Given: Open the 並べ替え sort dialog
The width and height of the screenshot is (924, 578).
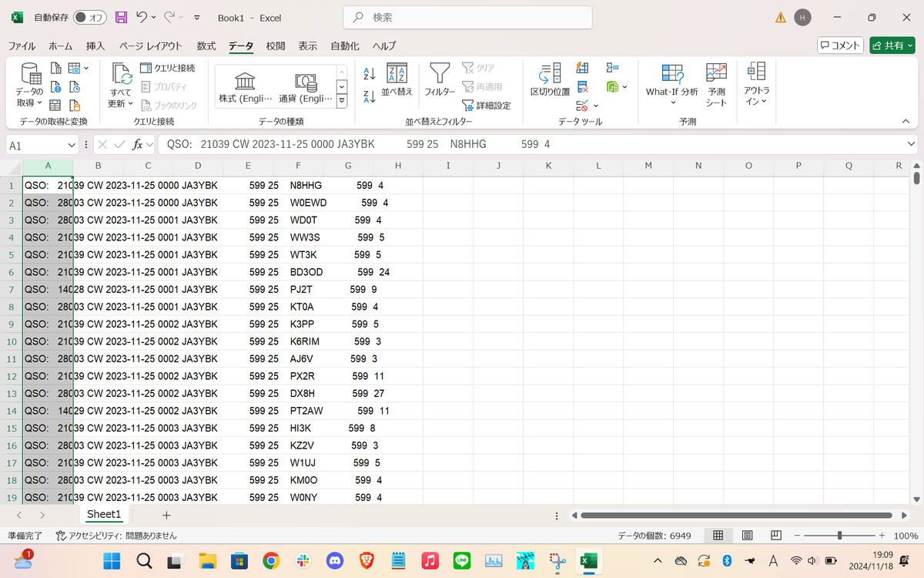Looking at the screenshot, I should click(x=397, y=80).
